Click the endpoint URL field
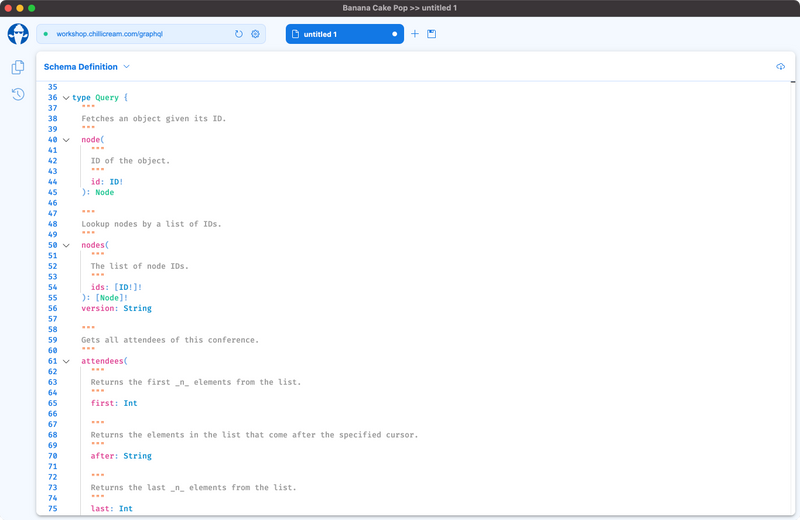The width and height of the screenshot is (800, 520). point(140,34)
